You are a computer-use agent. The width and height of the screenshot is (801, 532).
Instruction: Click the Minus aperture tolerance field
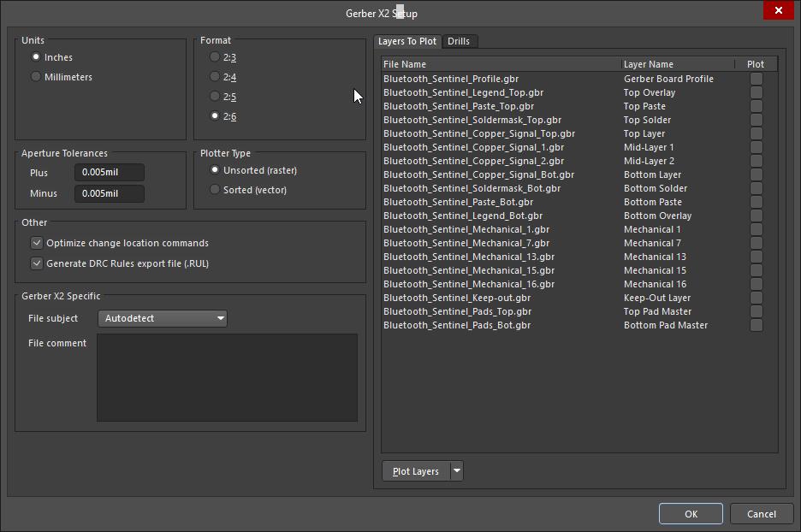tap(110, 193)
